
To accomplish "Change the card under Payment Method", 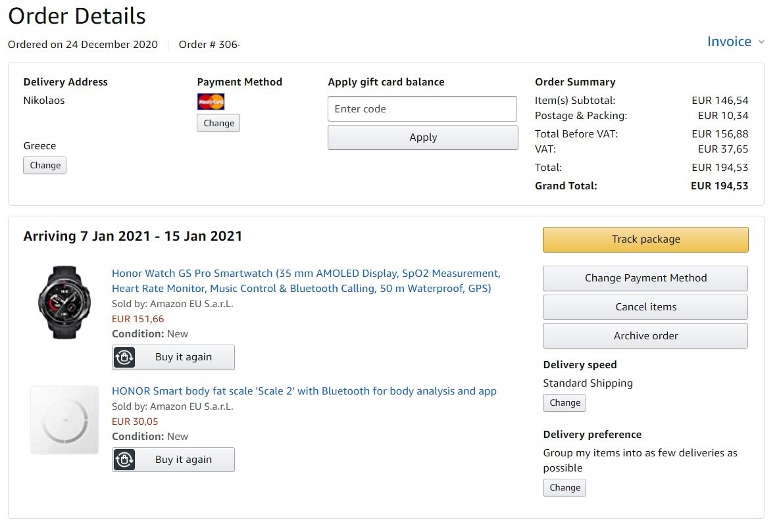I will tap(218, 123).
